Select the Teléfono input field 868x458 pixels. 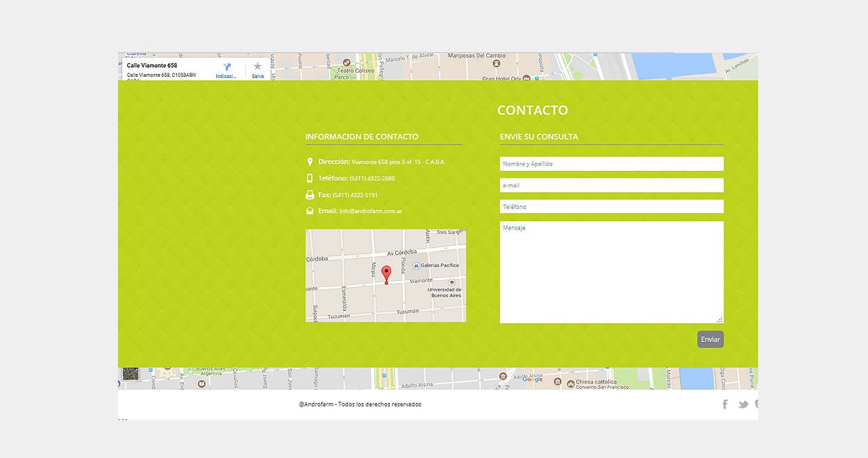coord(611,206)
